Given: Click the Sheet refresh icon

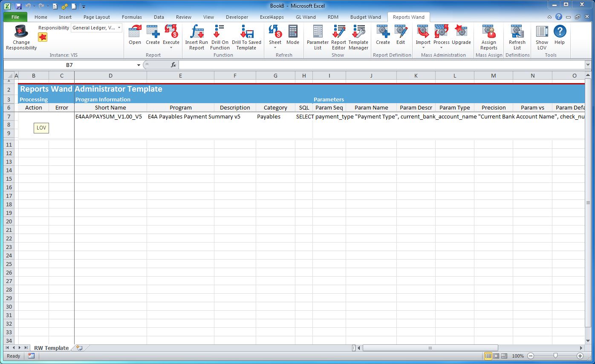Looking at the screenshot, I should [x=275, y=32].
